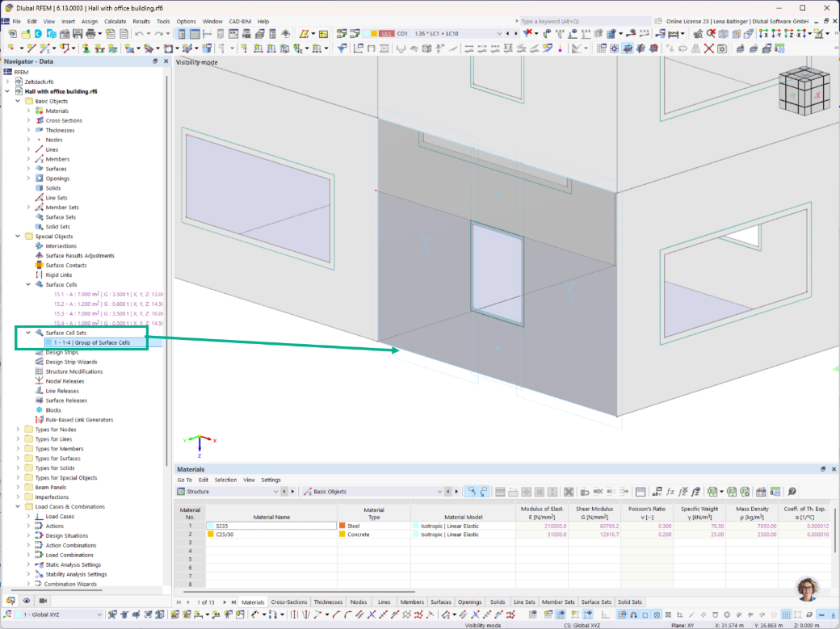840x629 pixels.
Task: Switch to the Surface Sets table tab
Action: (596, 602)
